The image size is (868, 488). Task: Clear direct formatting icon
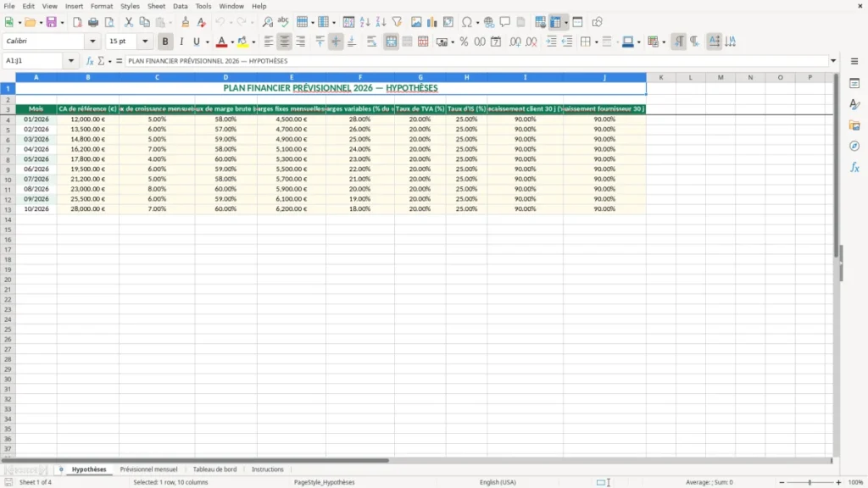pos(202,22)
